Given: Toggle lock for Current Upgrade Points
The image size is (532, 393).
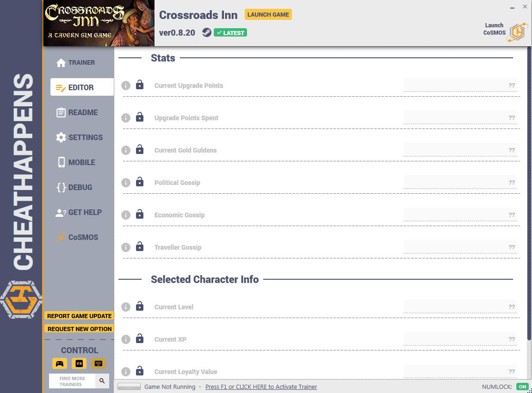Looking at the screenshot, I should click(x=139, y=85).
